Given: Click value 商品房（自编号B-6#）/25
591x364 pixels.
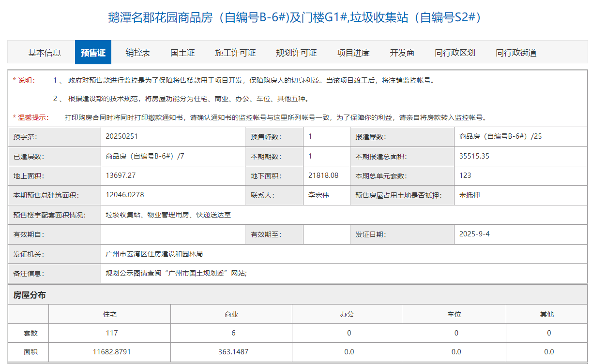Looking at the screenshot, I should (500, 136).
